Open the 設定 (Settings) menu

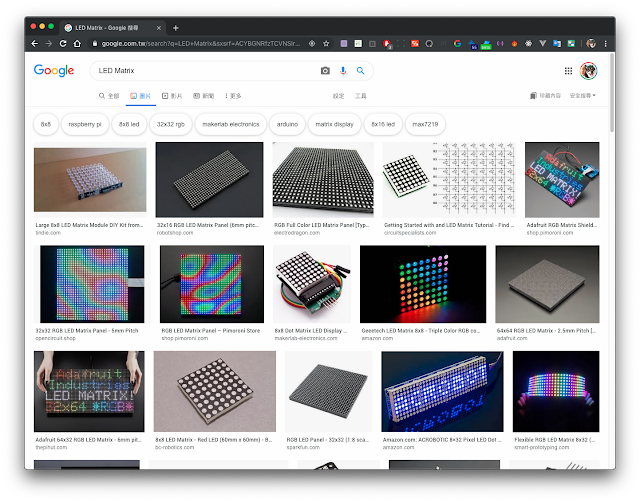tap(338, 96)
